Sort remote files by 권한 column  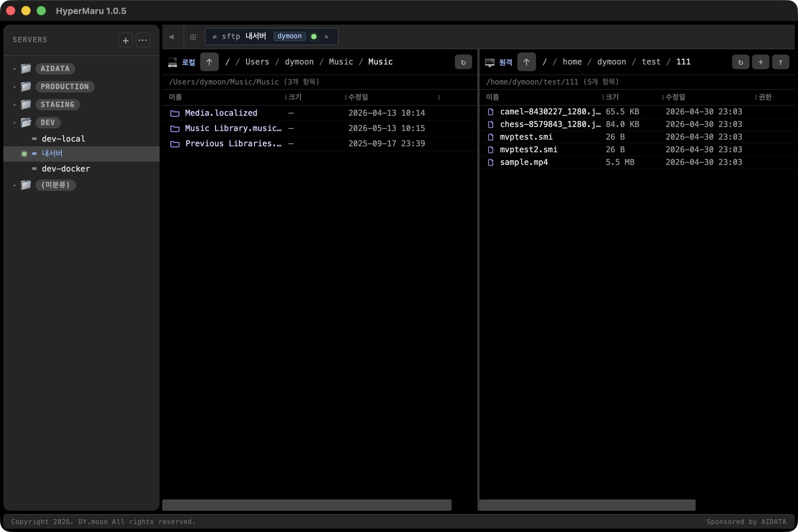(x=765, y=97)
